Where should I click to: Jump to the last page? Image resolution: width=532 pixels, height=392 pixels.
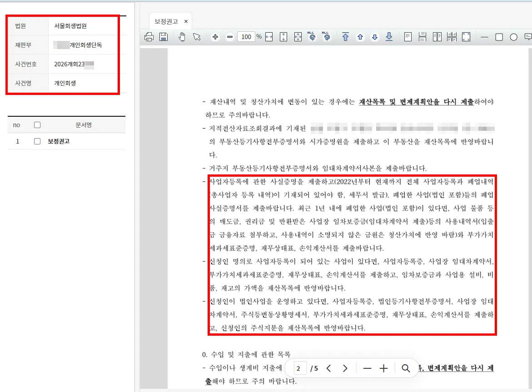(x=389, y=37)
